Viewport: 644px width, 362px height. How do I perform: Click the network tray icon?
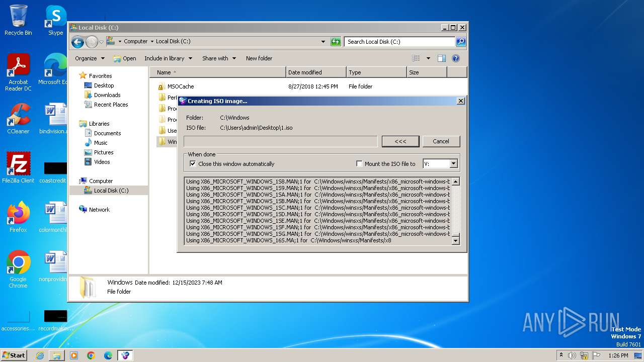tap(584, 355)
